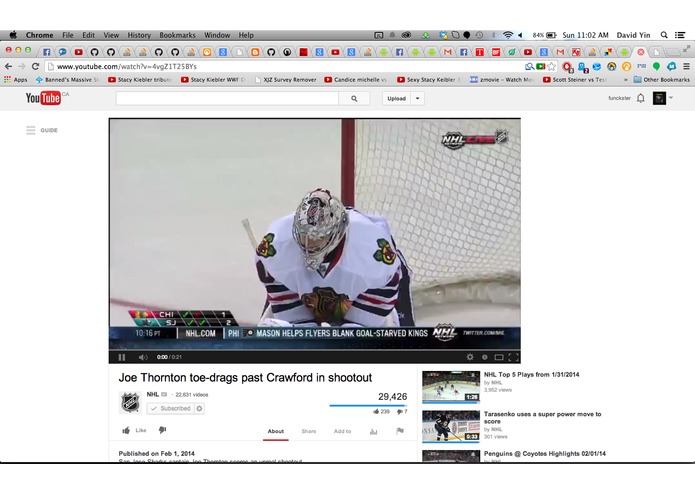Open NHL Top 5 Plays from 1/31/2014 title
The image size is (695, 494).
pyautogui.click(x=531, y=374)
